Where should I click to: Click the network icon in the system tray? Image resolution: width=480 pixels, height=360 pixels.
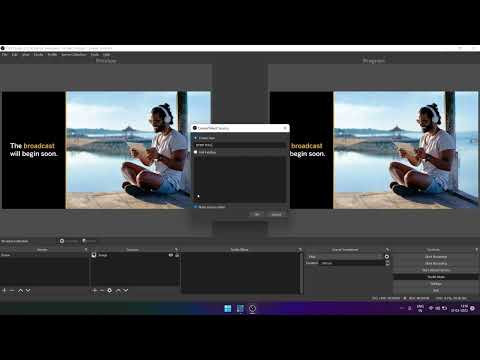click(431, 308)
